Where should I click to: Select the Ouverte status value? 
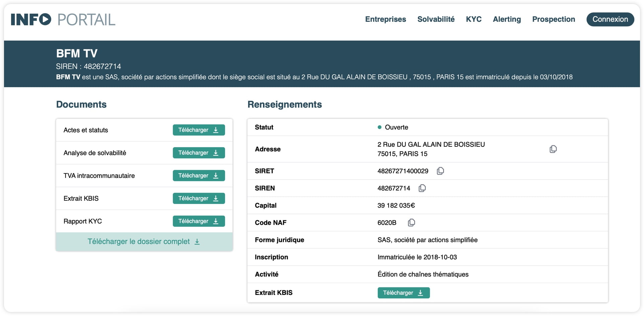396,127
